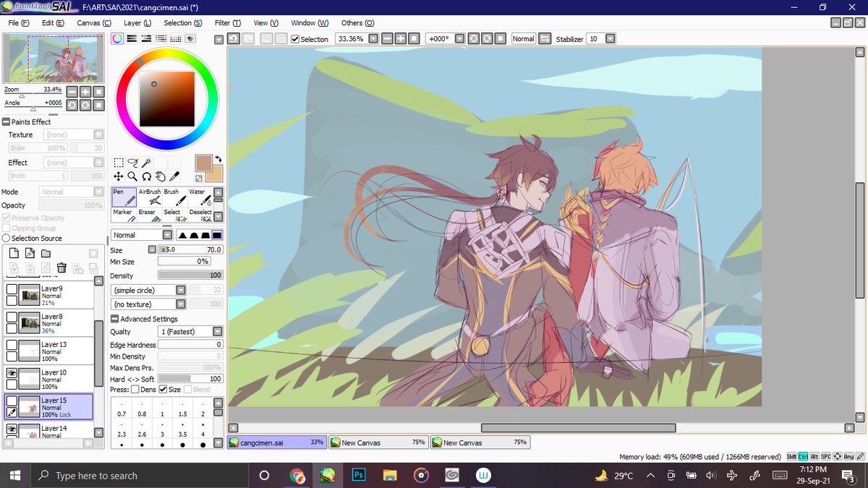Open Photoshop from the taskbar
The height and width of the screenshot is (488, 868).
[x=358, y=475]
